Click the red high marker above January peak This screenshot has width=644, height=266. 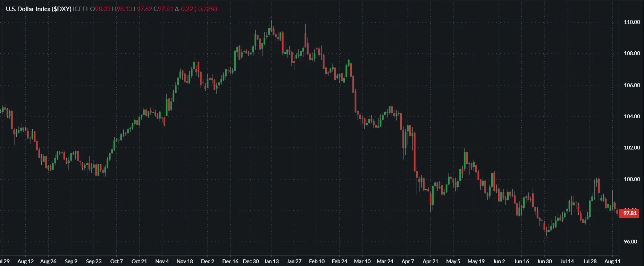click(271, 18)
